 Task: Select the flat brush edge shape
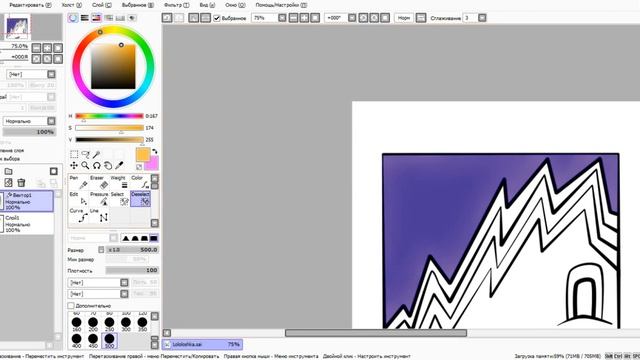click(x=153, y=238)
